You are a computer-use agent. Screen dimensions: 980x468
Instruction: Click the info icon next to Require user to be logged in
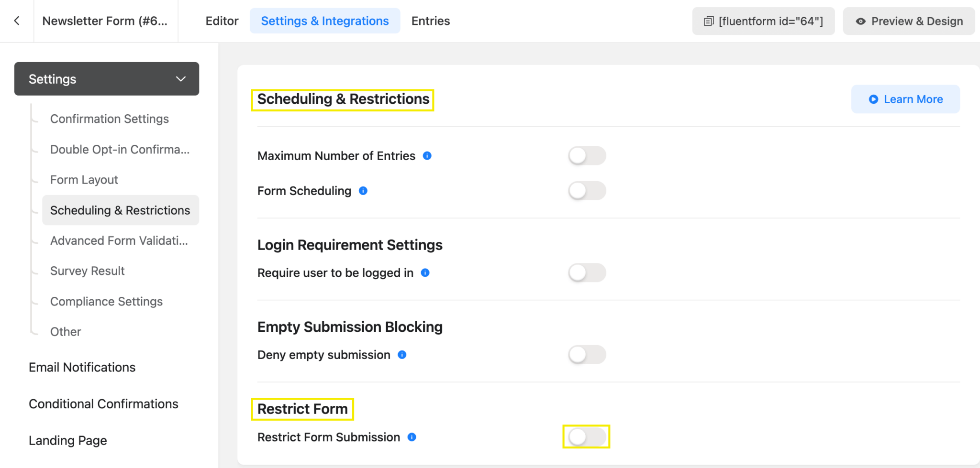(425, 272)
